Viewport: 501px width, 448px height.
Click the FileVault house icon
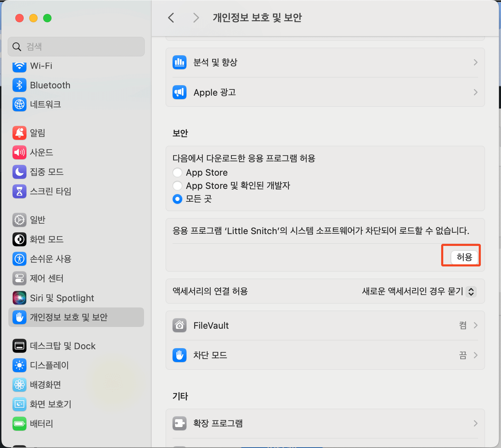(x=180, y=326)
